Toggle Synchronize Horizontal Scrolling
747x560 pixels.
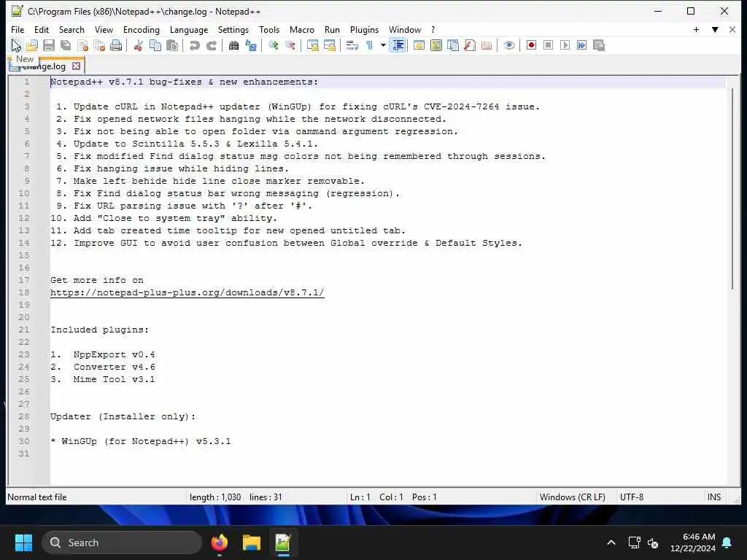click(x=329, y=45)
